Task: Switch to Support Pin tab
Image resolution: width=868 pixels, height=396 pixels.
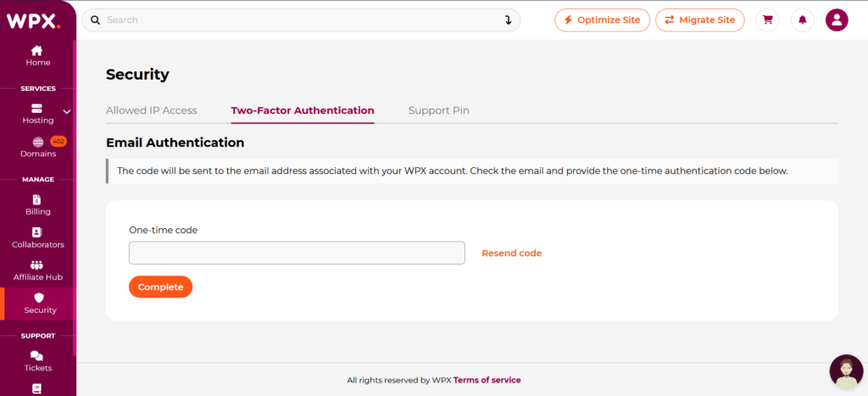Action: 438,110
